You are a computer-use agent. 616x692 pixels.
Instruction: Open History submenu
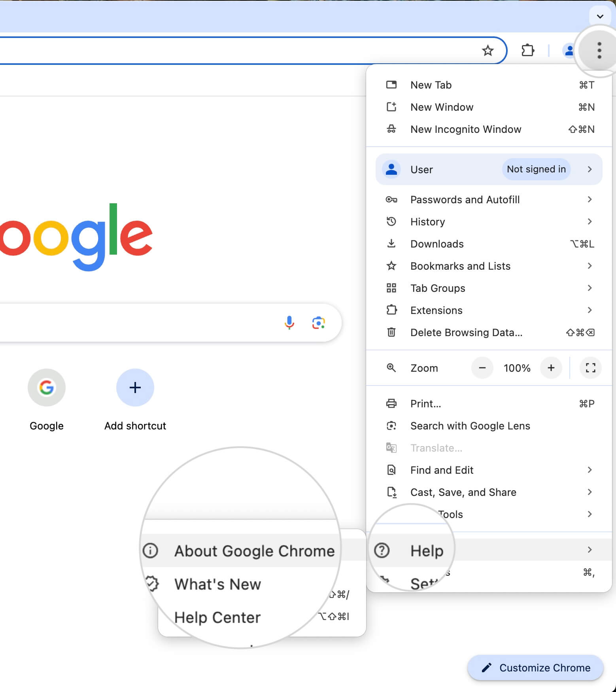tap(489, 222)
